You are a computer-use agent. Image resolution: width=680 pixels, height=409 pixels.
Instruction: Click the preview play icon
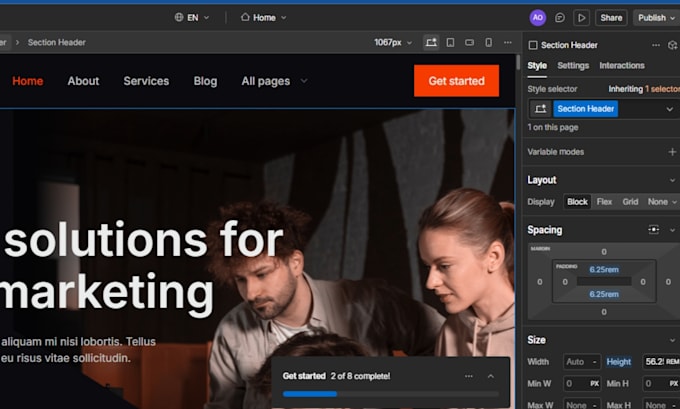[x=581, y=18]
